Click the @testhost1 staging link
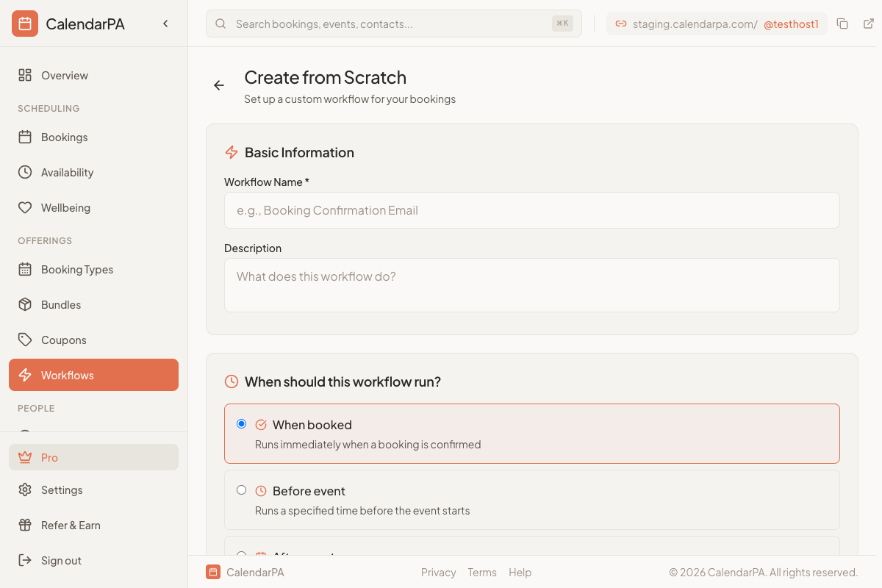Viewport: 882px width, 588px height. click(x=792, y=23)
